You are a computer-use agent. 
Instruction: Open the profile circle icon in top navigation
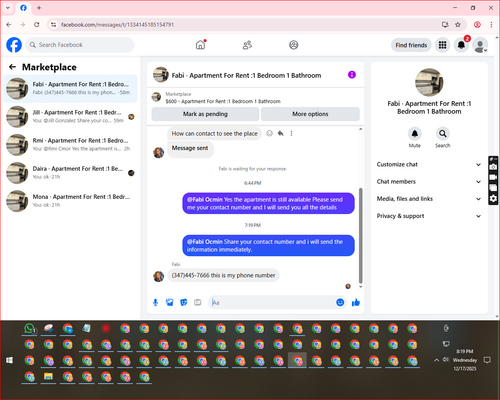coord(294,45)
